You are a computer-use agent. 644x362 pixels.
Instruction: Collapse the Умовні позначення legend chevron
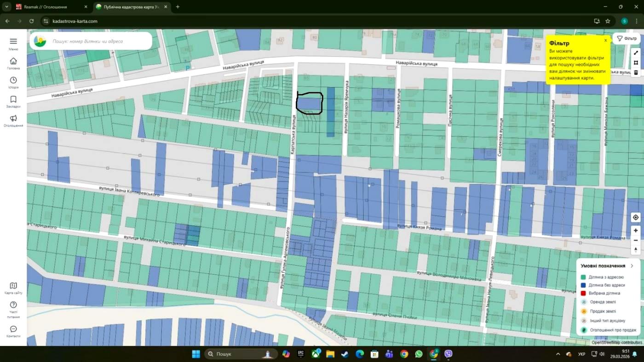click(x=632, y=266)
